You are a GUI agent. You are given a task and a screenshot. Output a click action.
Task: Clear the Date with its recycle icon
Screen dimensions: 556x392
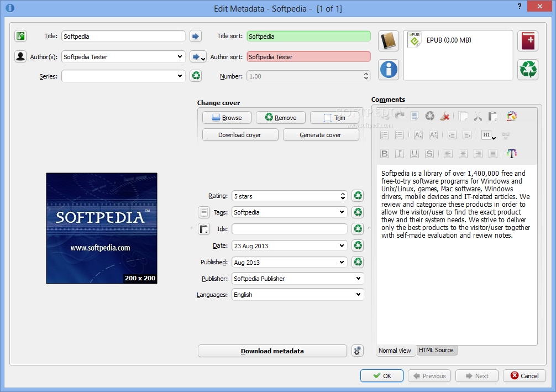[358, 245]
